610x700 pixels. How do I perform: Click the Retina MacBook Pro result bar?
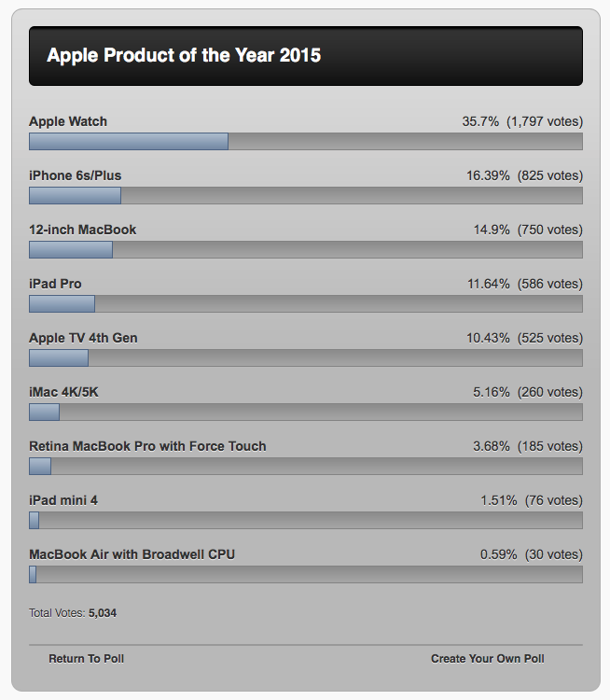(306, 466)
